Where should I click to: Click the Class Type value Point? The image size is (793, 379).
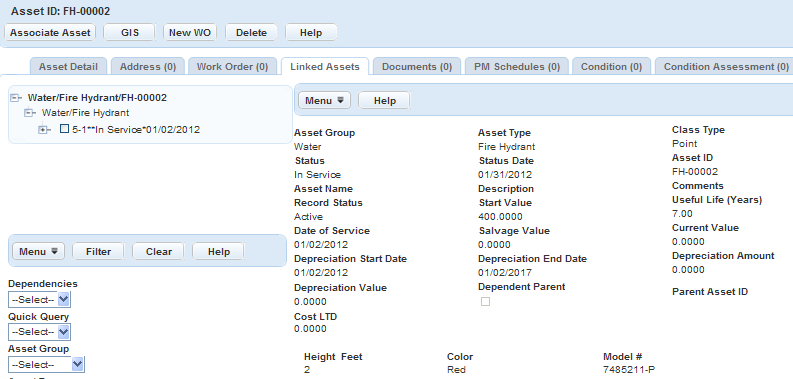[684, 144]
